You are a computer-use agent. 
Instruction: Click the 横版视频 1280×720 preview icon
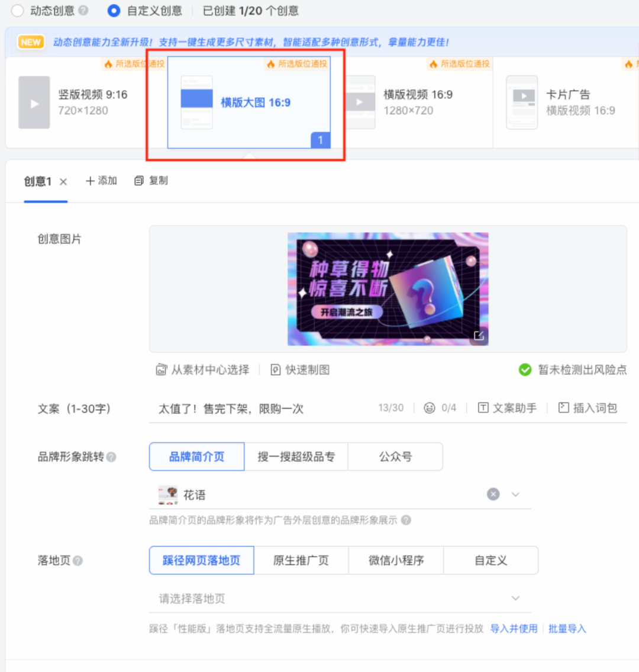[x=360, y=102]
